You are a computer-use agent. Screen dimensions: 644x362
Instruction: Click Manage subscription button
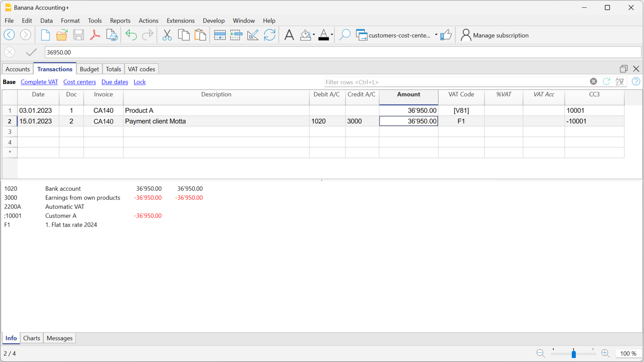(495, 35)
